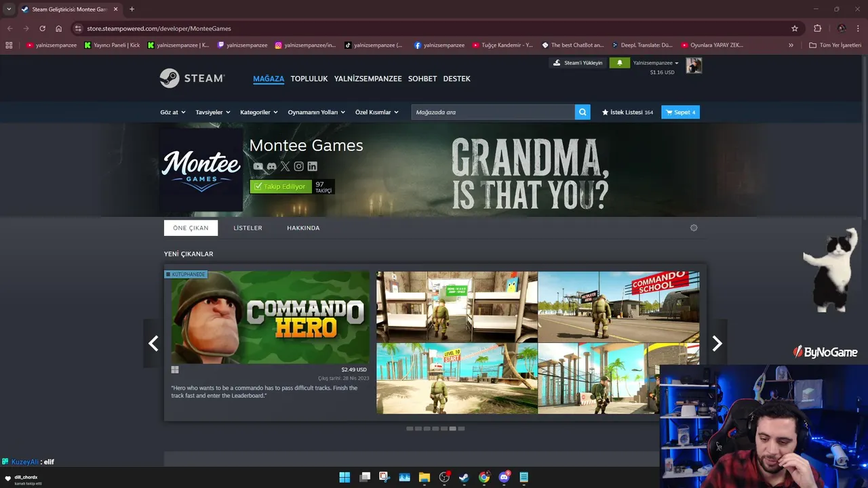Image resolution: width=868 pixels, height=488 pixels.
Task: Jump to first carousel page dot
Action: pyautogui.click(x=410, y=428)
